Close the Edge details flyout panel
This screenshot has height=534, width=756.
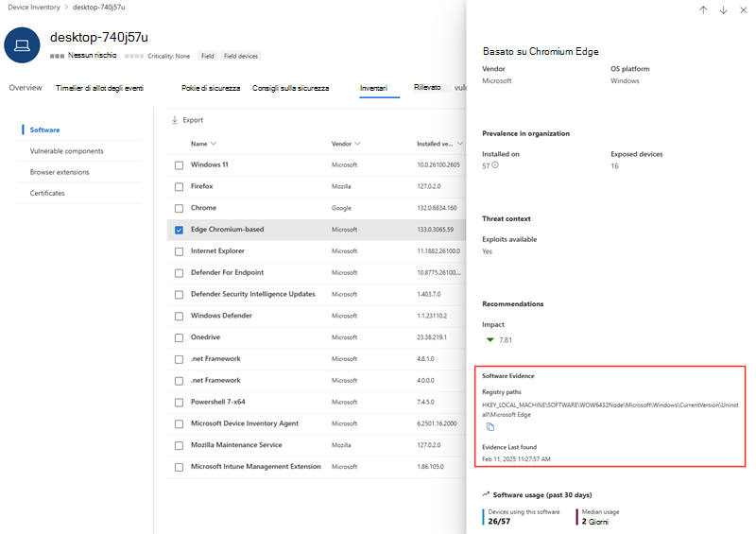click(744, 10)
